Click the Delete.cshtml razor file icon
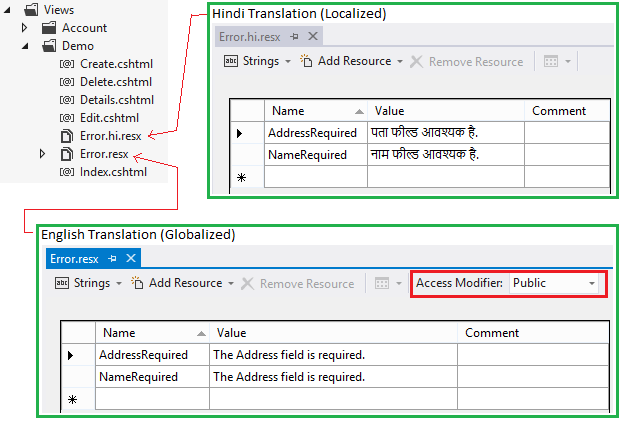623x422 pixels. pyautogui.click(x=67, y=82)
